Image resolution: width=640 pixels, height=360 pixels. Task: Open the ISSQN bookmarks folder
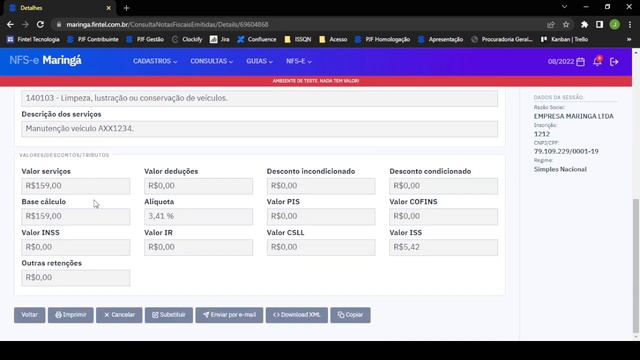point(298,40)
